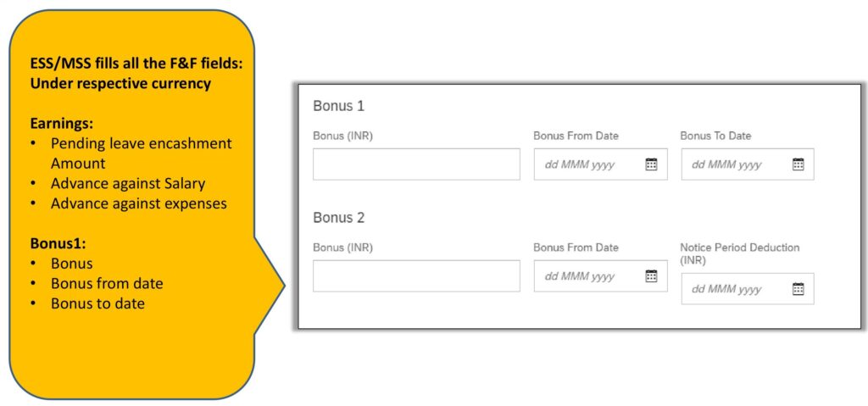Select the Bonus 1 section heading
This screenshot has height=406, width=868.
tap(339, 106)
